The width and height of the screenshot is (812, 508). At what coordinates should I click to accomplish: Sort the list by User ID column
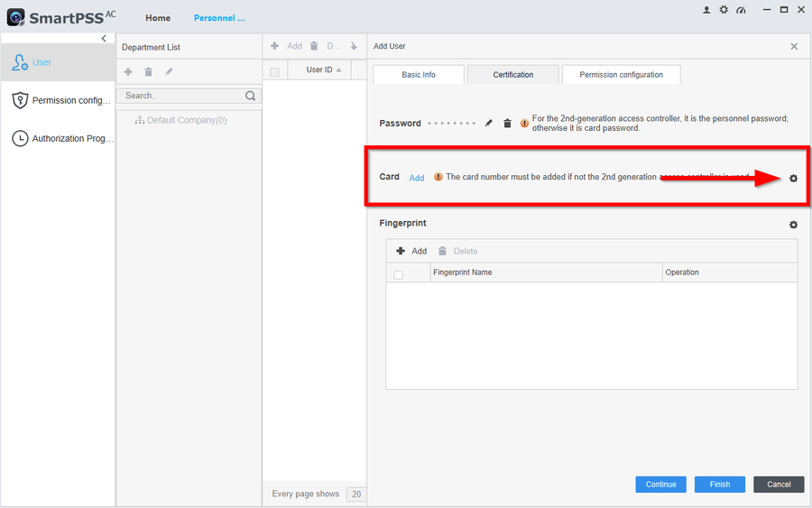click(324, 70)
